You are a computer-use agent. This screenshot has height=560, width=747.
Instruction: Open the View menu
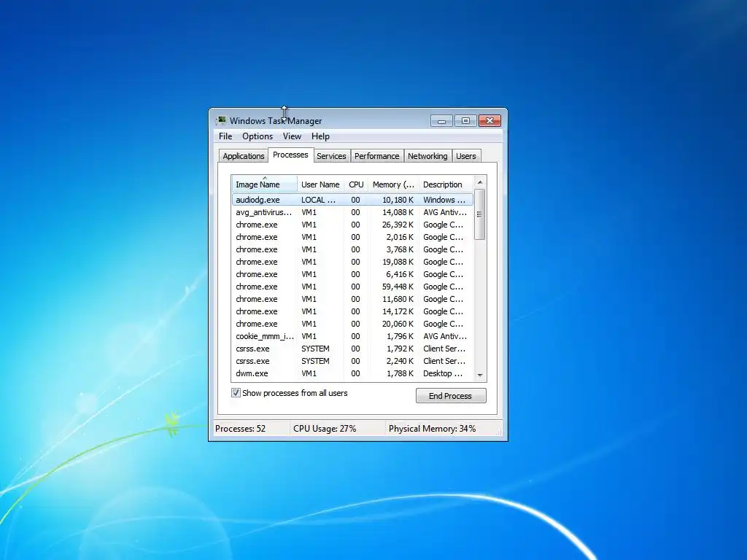coord(292,136)
